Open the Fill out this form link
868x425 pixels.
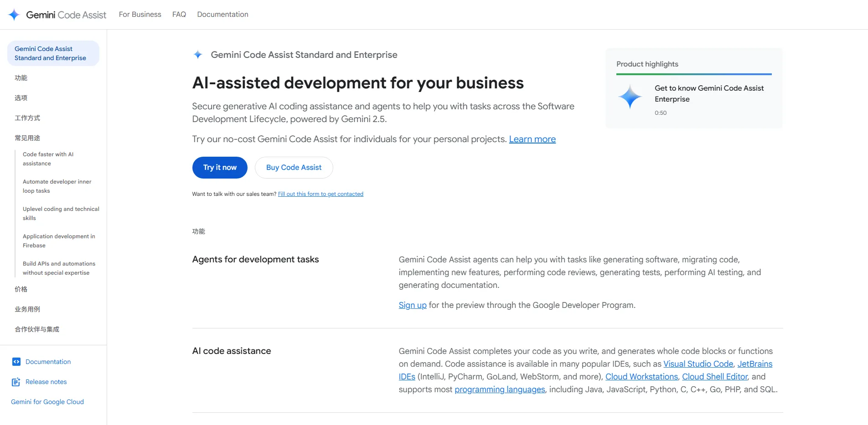(x=320, y=194)
